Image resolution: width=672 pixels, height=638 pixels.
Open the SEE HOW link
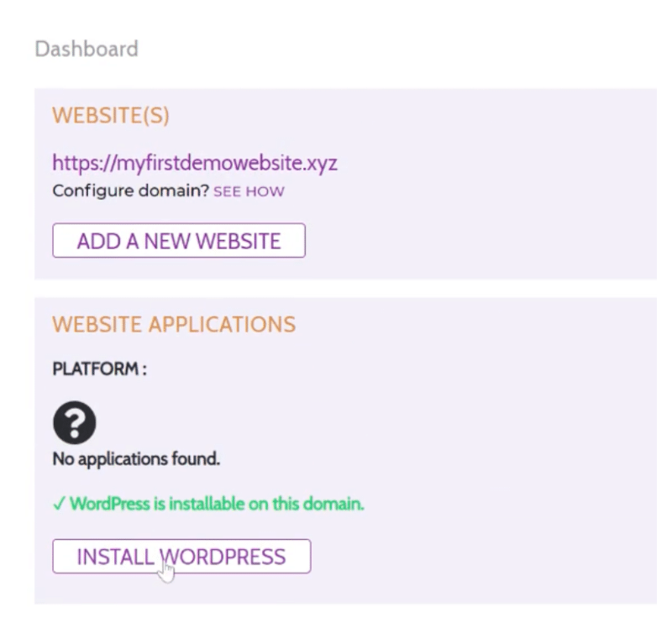coord(249,191)
